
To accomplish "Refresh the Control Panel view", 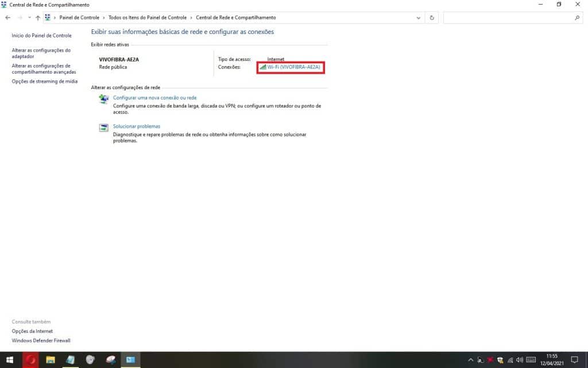I will (x=432, y=18).
